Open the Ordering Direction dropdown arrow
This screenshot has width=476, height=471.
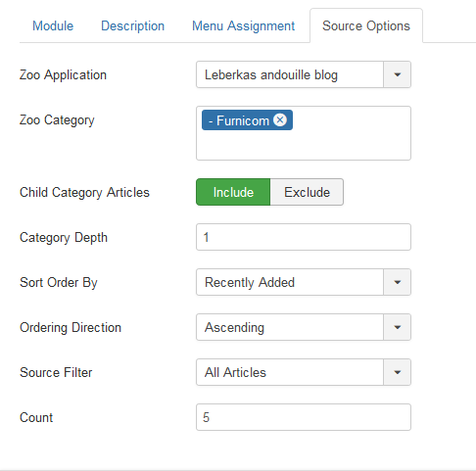point(397,327)
